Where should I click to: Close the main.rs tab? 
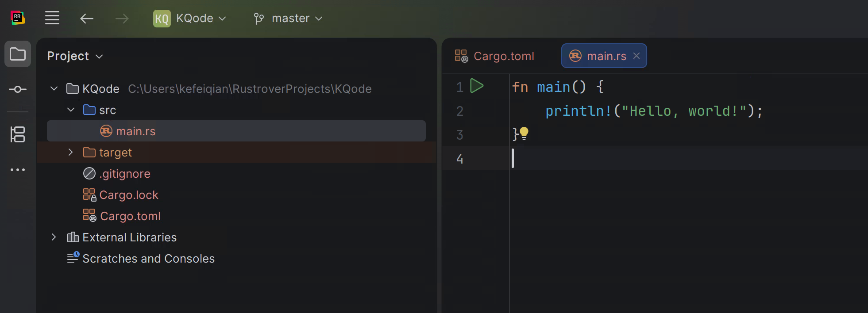point(637,56)
